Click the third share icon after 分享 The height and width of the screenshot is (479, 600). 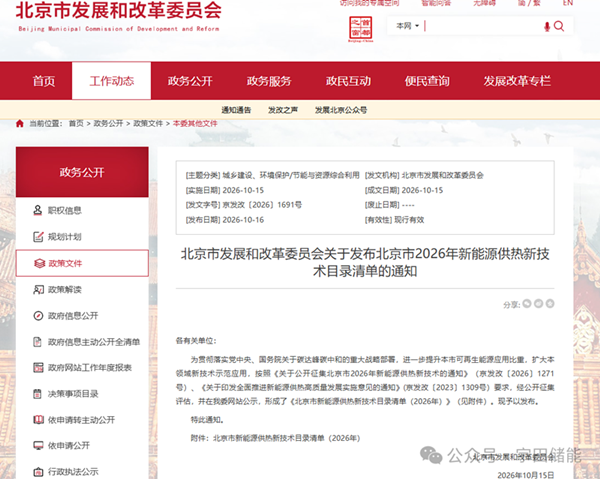[x=550, y=303]
